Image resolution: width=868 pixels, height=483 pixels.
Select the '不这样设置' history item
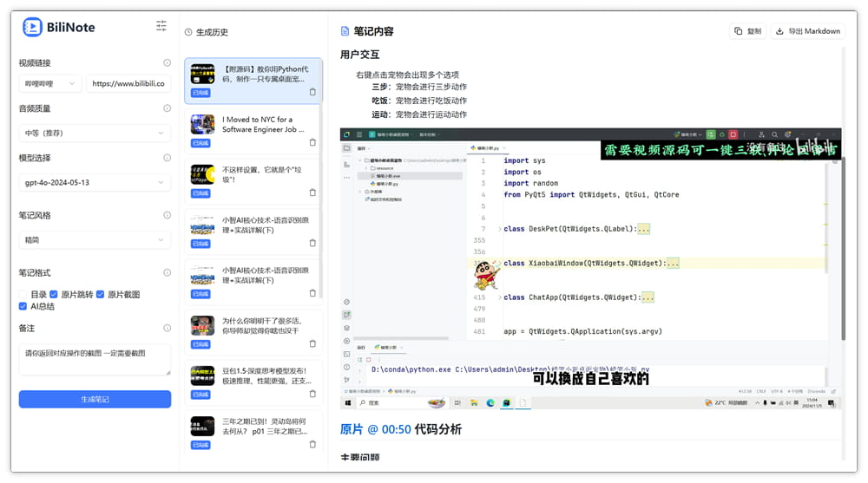(253, 181)
